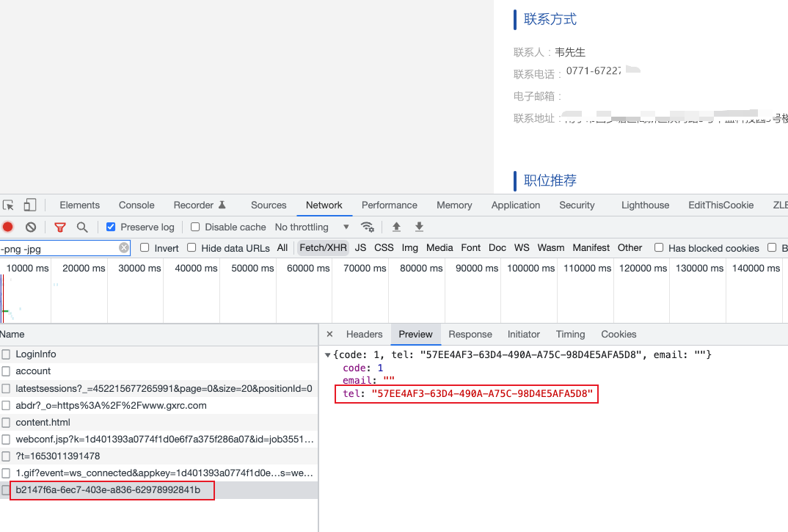788x532 pixels.
Task: Export HAR file with the download arrow
Action: click(x=419, y=227)
